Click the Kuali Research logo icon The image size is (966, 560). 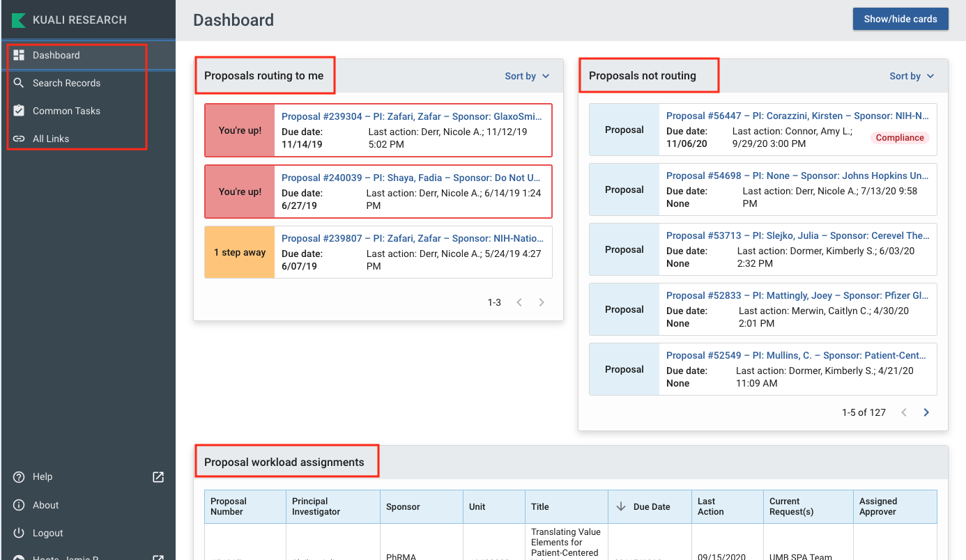pos(18,20)
